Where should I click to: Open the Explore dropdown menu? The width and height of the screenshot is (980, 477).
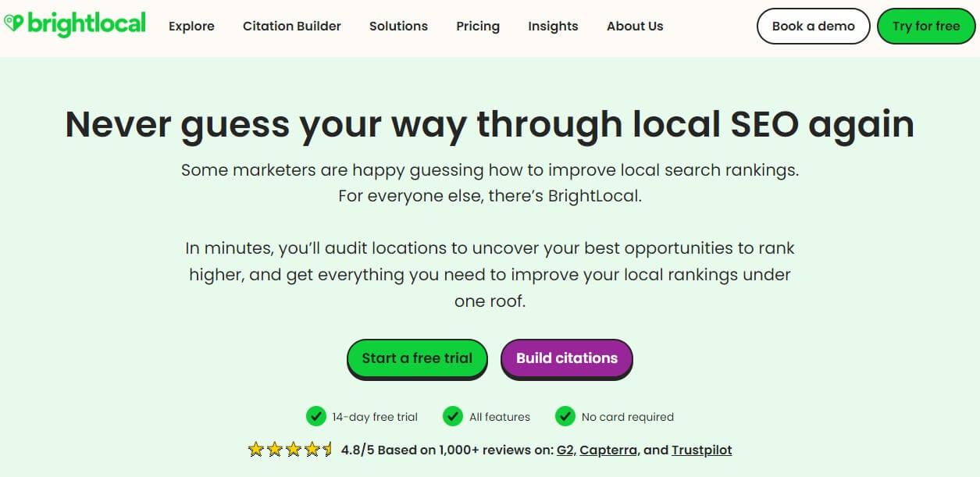[191, 26]
